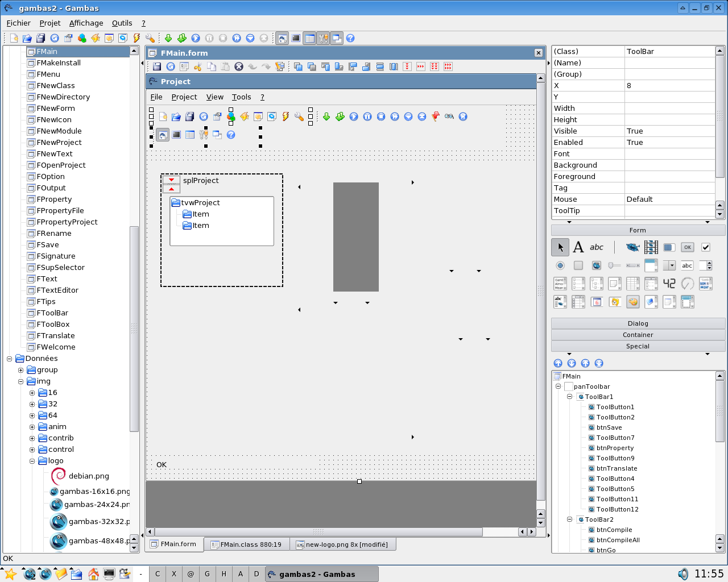Select the ColorBox palette control in the toolbox
The width and height of the screenshot is (728, 582).
coord(633,302)
